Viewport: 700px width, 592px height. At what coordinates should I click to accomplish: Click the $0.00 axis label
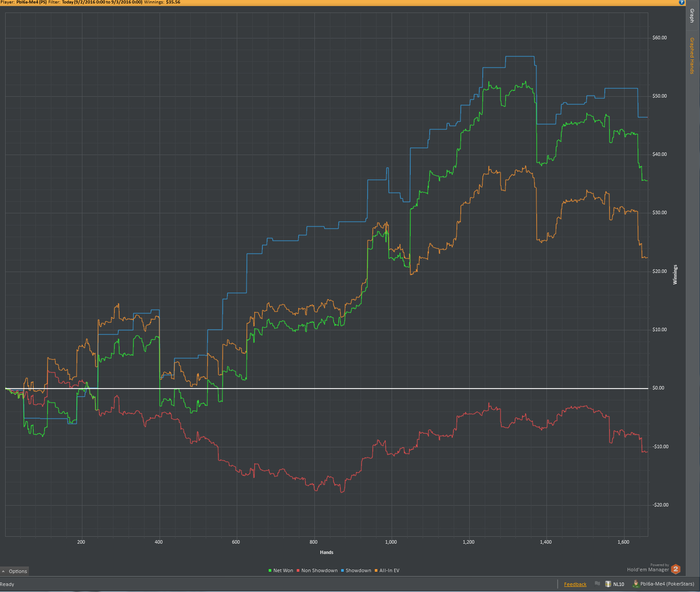point(658,388)
